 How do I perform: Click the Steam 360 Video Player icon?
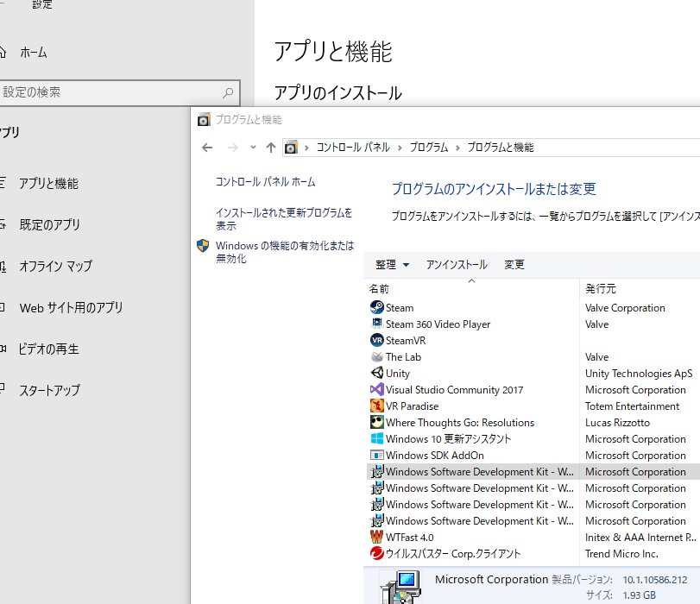377,324
